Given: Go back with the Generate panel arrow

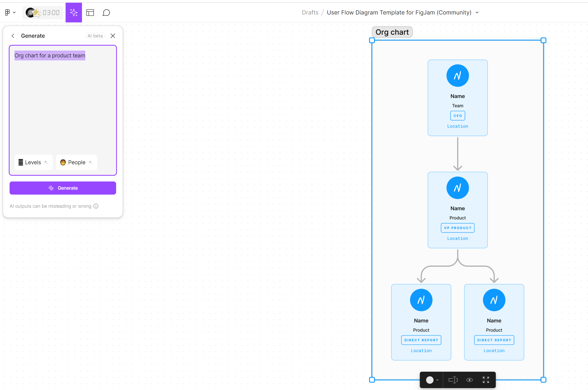Looking at the screenshot, I should tap(13, 36).
